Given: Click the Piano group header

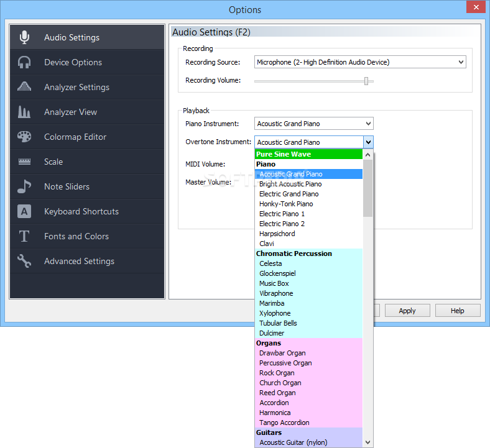Looking at the screenshot, I should pos(309,164).
